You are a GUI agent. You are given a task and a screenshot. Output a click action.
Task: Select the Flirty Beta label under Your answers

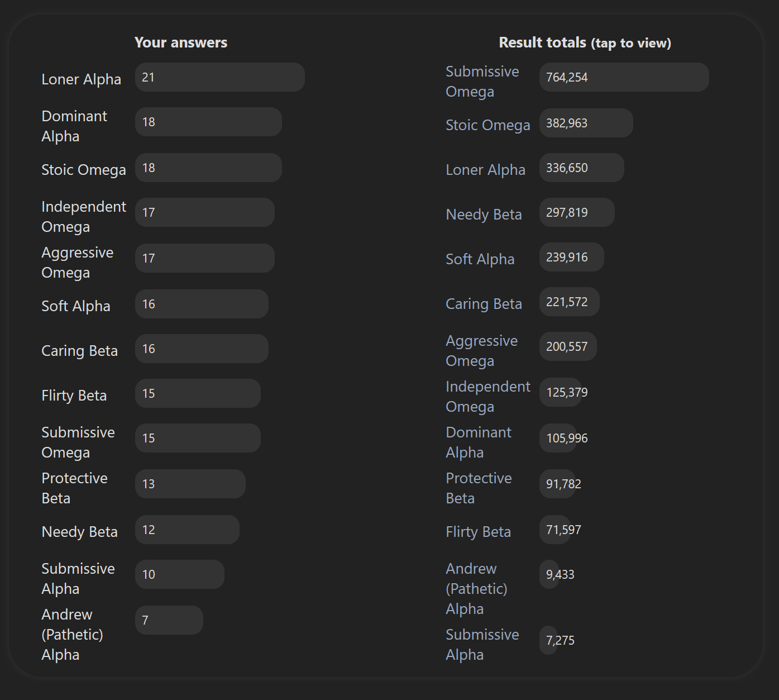(74, 396)
